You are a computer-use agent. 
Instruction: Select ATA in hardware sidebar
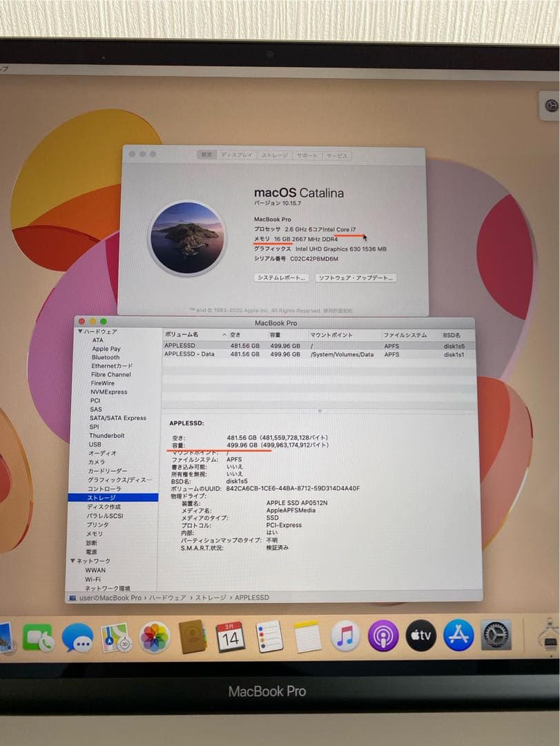(x=97, y=340)
